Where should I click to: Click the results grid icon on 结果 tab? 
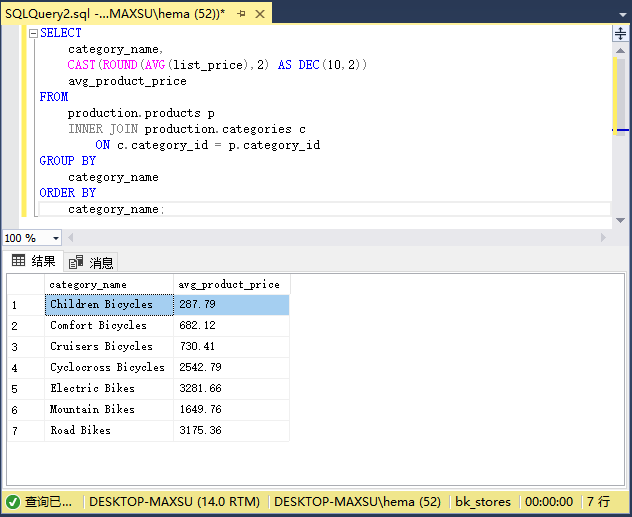[18, 260]
